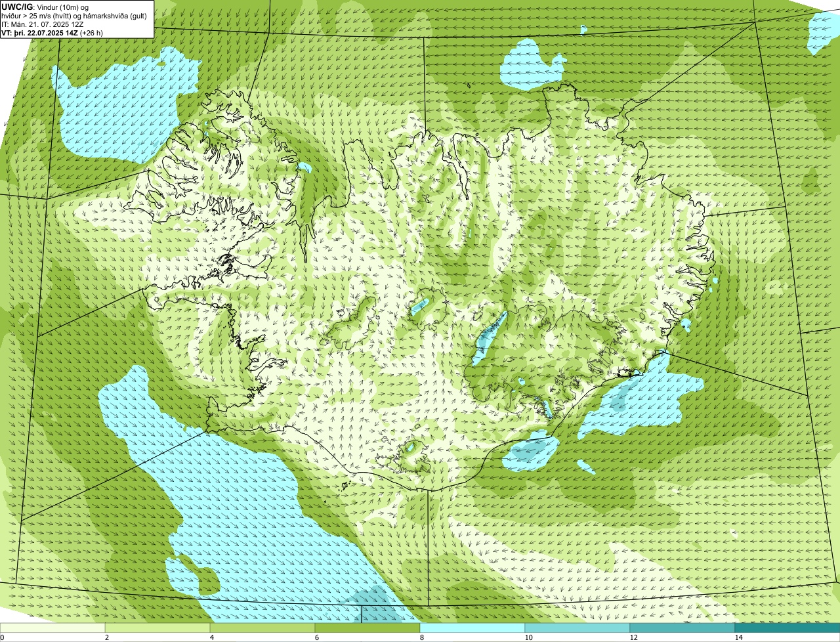The width and height of the screenshot is (840, 642).
Task: Click the light cyan 8–10 m/s legend swatch
Action: pos(472,628)
